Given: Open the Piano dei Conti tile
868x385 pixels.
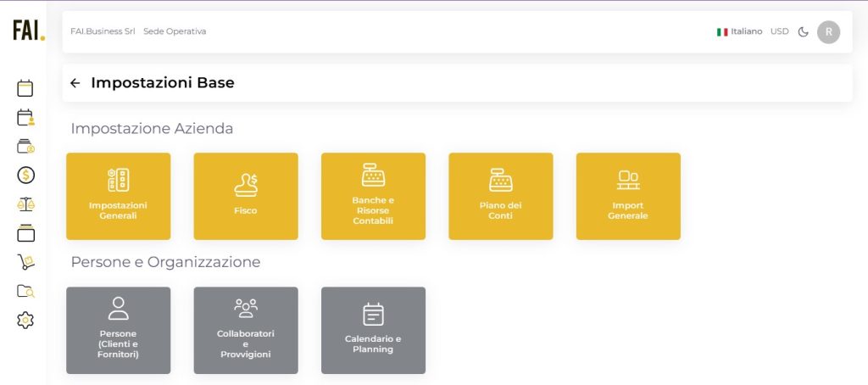Looking at the screenshot, I should [x=500, y=196].
